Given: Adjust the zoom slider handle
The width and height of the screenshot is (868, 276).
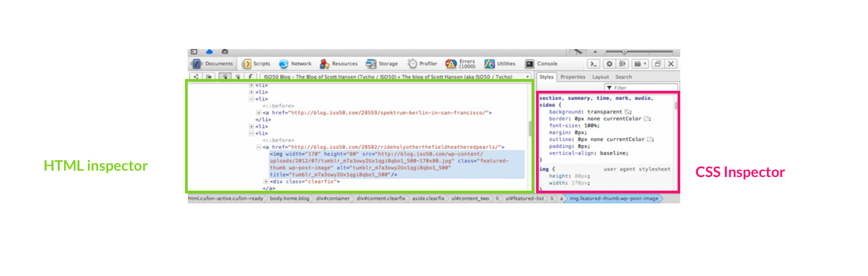Looking at the screenshot, I should 624,52.
